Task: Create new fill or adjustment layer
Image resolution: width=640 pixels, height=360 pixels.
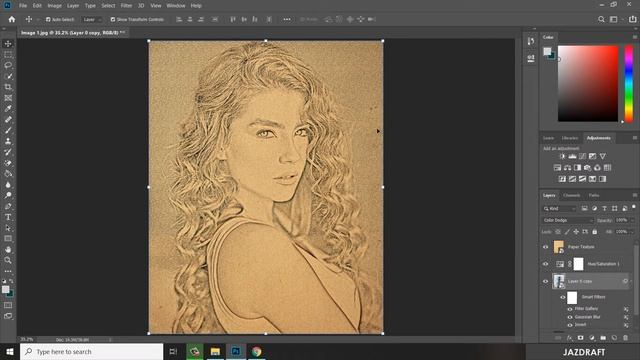Action: pyautogui.click(x=592, y=338)
